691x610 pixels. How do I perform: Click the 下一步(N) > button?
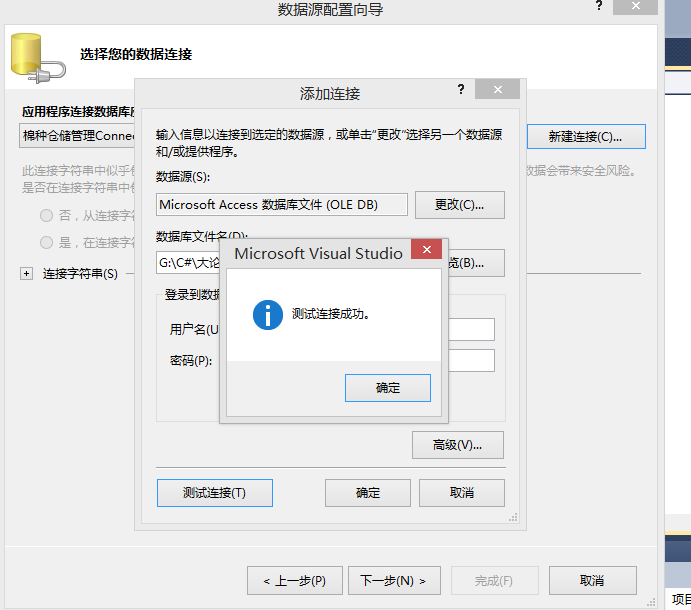[394, 581]
